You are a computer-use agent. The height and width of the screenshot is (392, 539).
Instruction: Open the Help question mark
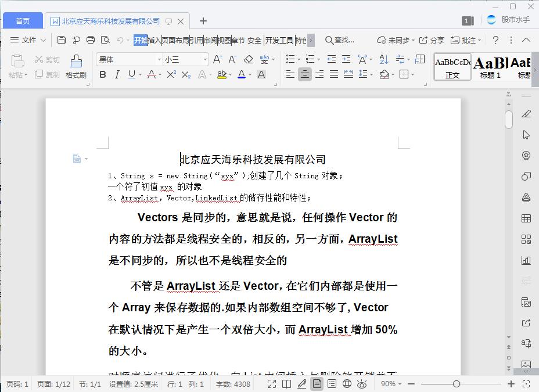[495, 40]
